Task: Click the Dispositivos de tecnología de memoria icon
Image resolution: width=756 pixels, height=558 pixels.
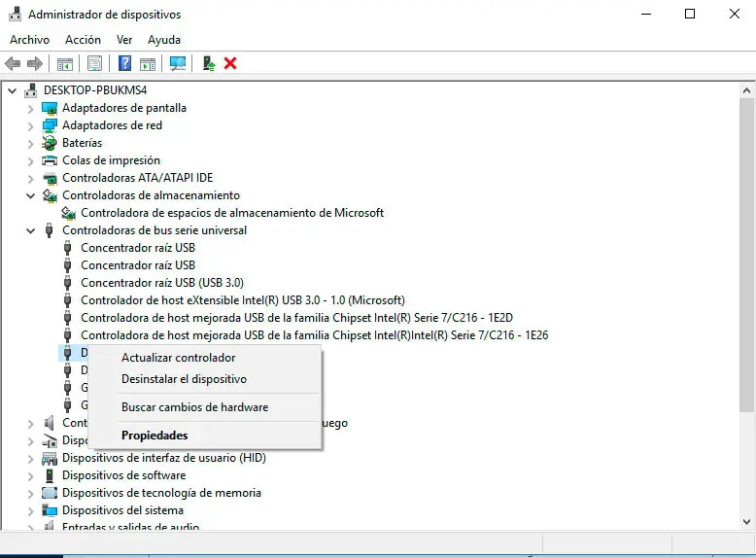Action: (x=50, y=493)
